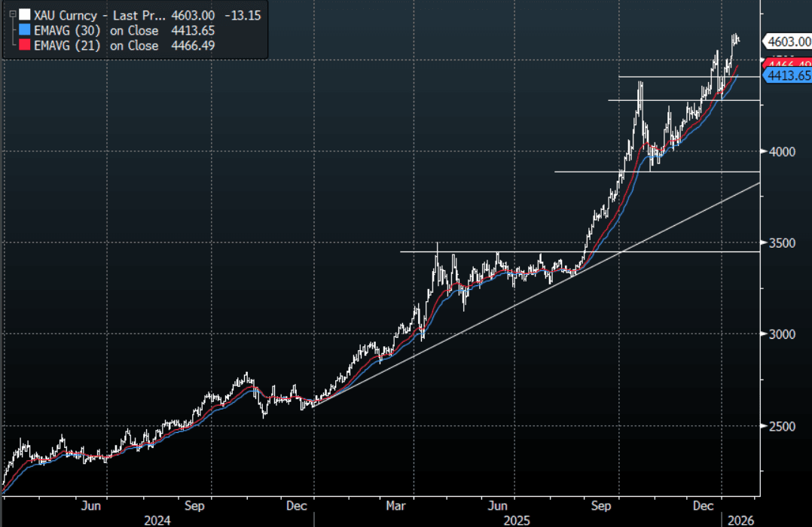Screen dimensions: 812x527
Task: Select the XAU Curncy legend label
Action: [x=68, y=15]
